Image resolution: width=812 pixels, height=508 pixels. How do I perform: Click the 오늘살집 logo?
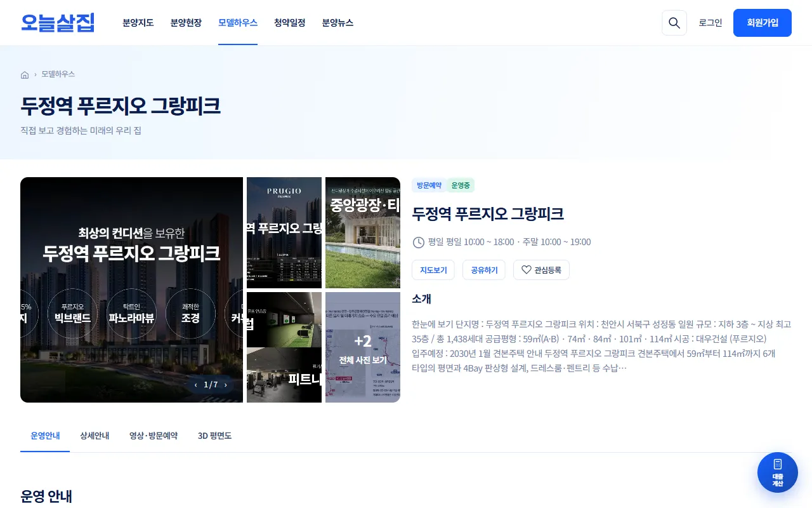click(x=58, y=23)
